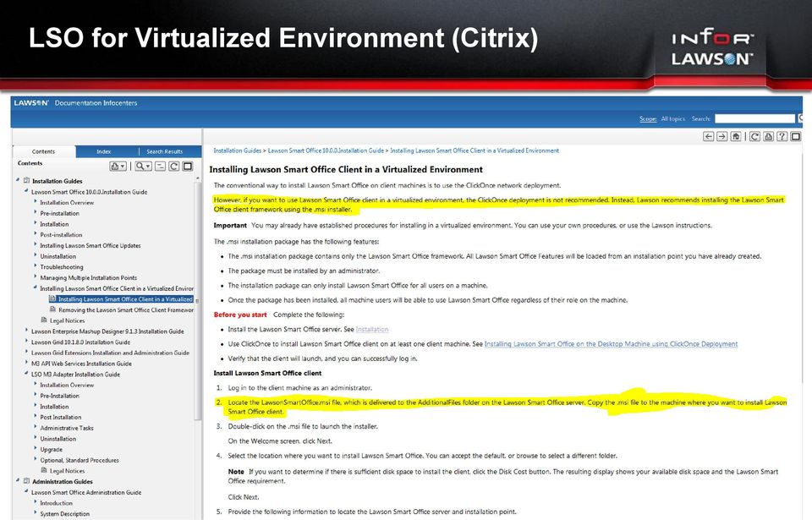Maximize the topic content pane

795,136
